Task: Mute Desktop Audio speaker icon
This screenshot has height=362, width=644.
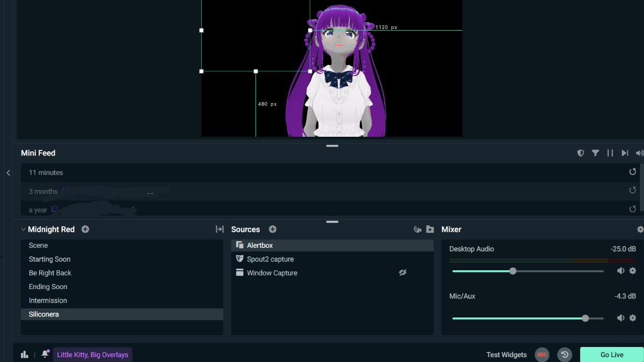Action: click(620, 271)
